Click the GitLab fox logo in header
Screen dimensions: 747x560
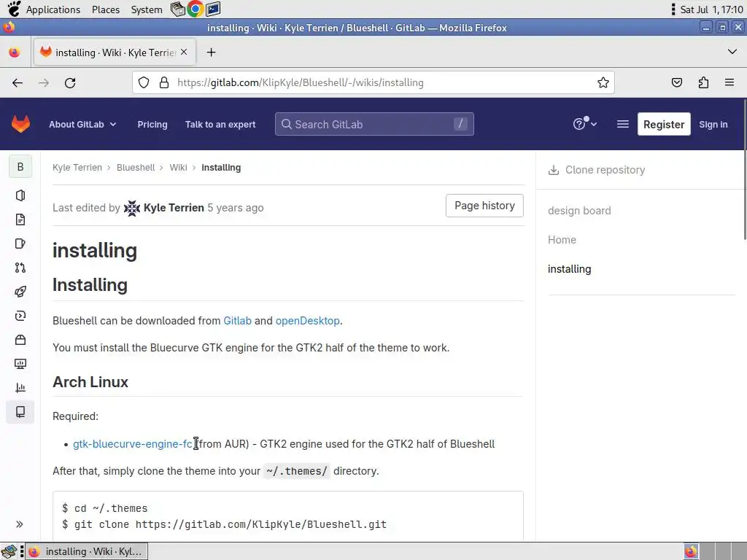(x=20, y=124)
